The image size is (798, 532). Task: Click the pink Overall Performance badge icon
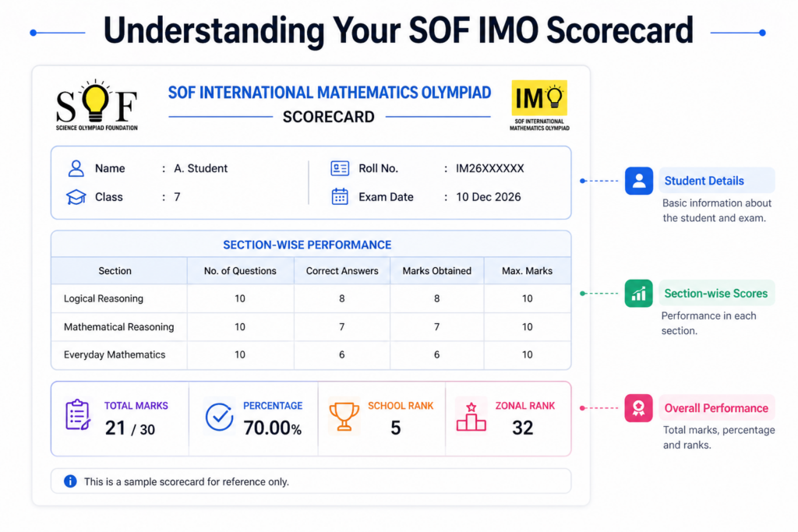[638, 408]
